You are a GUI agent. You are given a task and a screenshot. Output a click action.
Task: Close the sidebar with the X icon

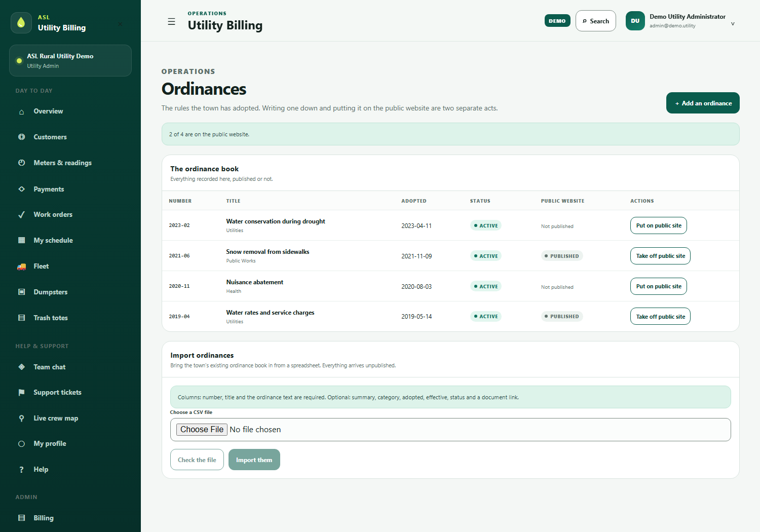[120, 24]
